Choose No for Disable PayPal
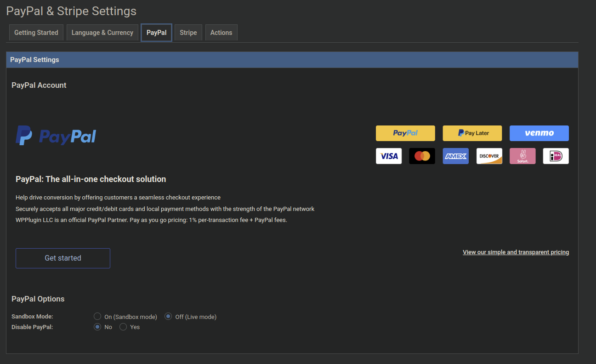This screenshot has width=596, height=364. coord(97,327)
